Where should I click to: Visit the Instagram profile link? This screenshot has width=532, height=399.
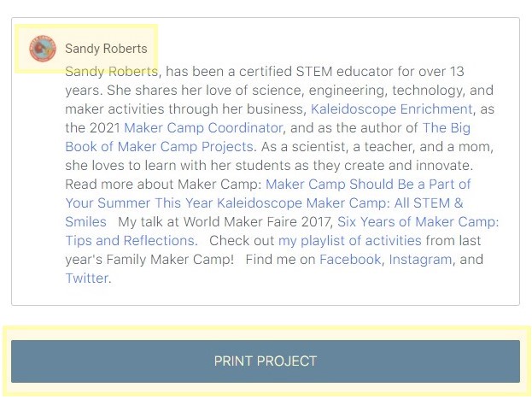point(421,260)
